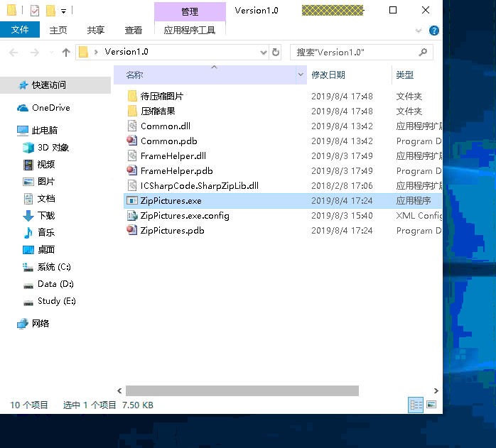Image resolution: width=496 pixels, height=448 pixels.
Task: Select the 待压缩图片 folder icon
Action: click(x=132, y=96)
